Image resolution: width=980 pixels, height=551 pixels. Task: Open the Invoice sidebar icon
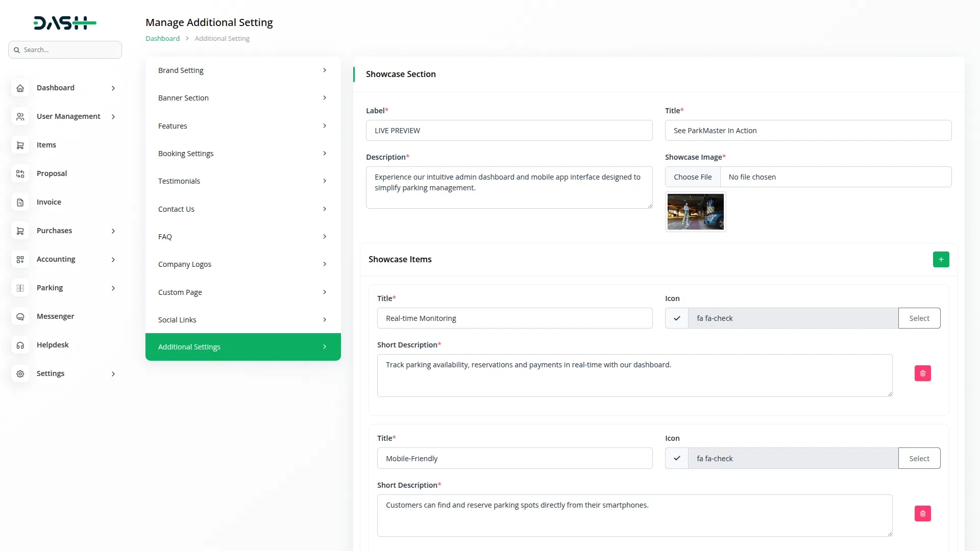pyautogui.click(x=20, y=203)
